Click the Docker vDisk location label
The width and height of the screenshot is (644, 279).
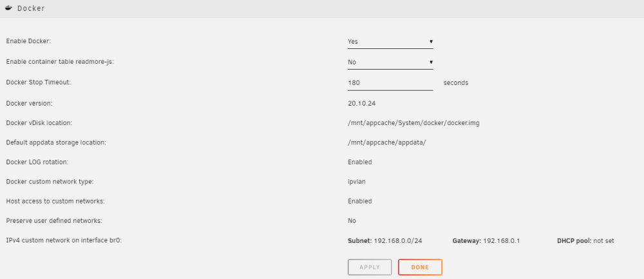point(39,123)
